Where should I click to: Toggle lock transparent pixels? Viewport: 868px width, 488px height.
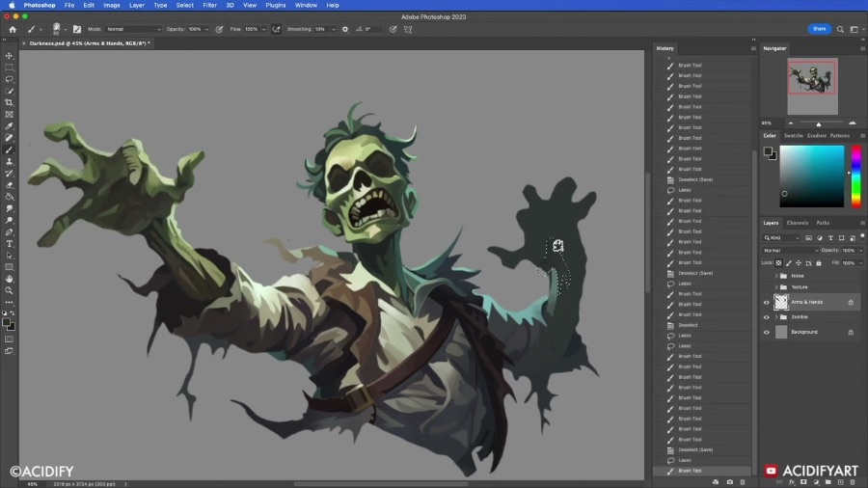pos(779,263)
